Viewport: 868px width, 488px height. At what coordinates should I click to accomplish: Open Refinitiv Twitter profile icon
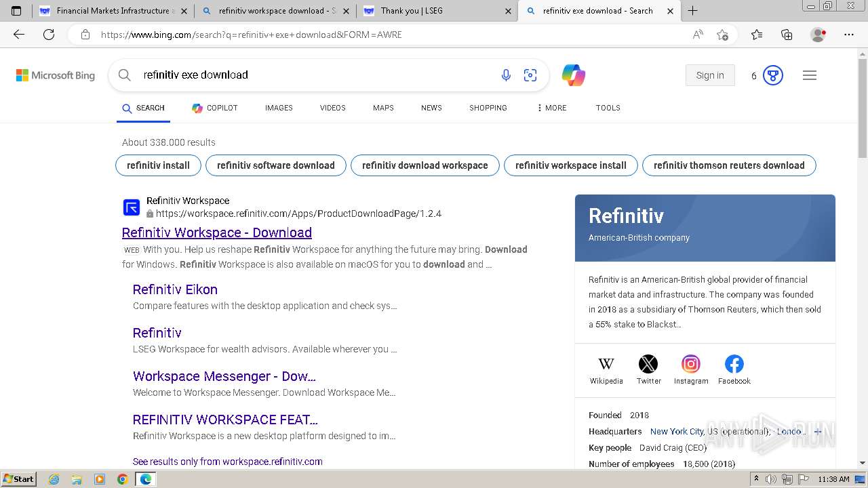(648, 365)
